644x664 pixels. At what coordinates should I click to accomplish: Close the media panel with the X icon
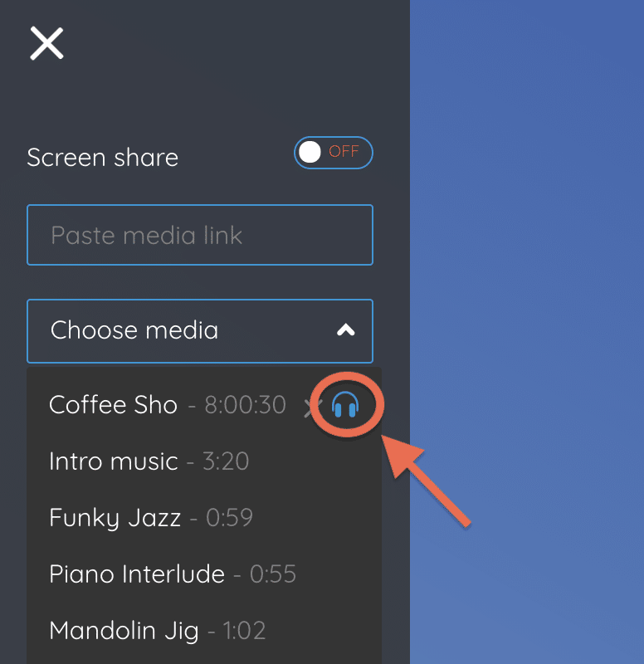pyautogui.click(x=46, y=43)
